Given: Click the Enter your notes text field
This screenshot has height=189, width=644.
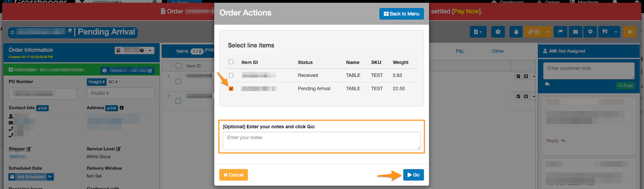Looking at the screenshot, I should tap(321, 141).
